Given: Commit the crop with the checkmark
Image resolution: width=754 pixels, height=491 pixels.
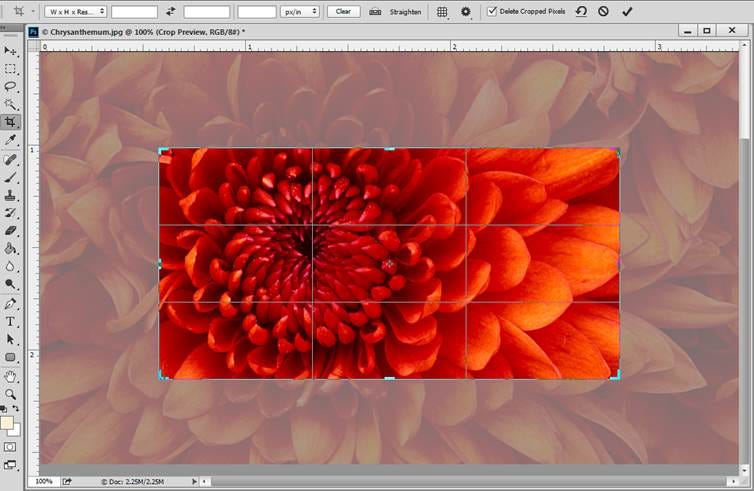Looking at the screenshot, I should 627,12.
